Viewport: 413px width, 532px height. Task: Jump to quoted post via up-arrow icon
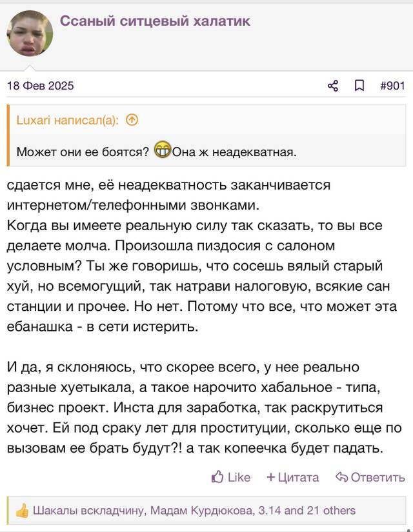(x=132, y=120)
